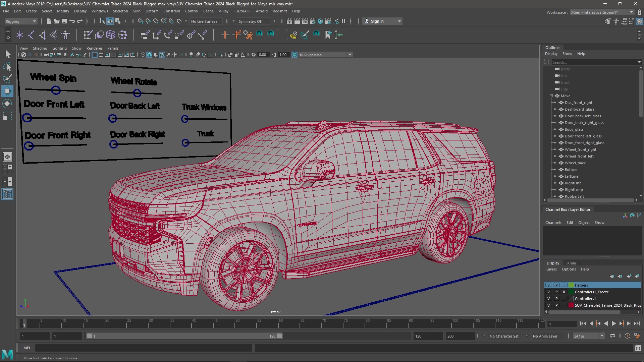Open the 24 fps frame rate dropdown
The image size is (644, 362).
[589, 336]
